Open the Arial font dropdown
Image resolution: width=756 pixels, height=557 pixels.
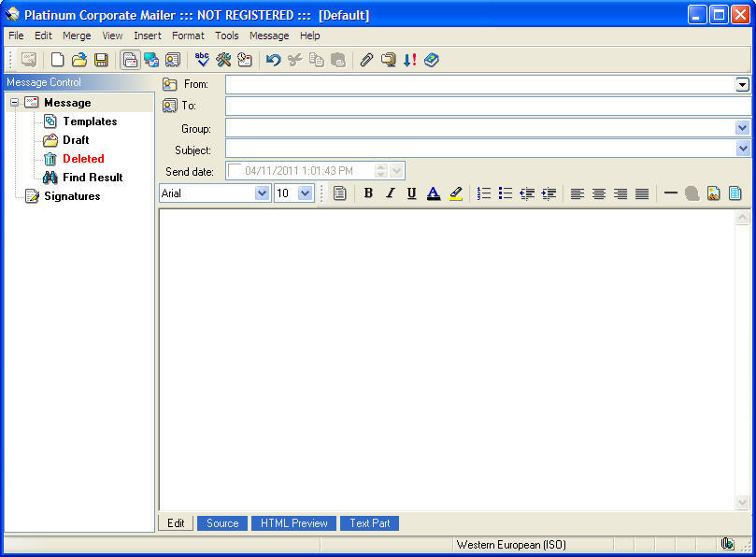coord(262,193)
